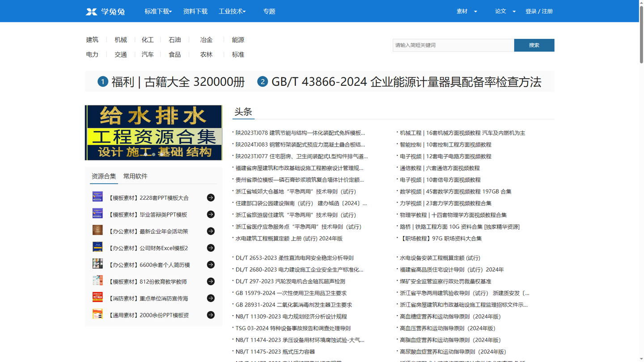The width and height of the screenshot is (644, 362).
Task: Click thumbnail icon of 812份教育教学教师
Action: (x=97, y=280)
